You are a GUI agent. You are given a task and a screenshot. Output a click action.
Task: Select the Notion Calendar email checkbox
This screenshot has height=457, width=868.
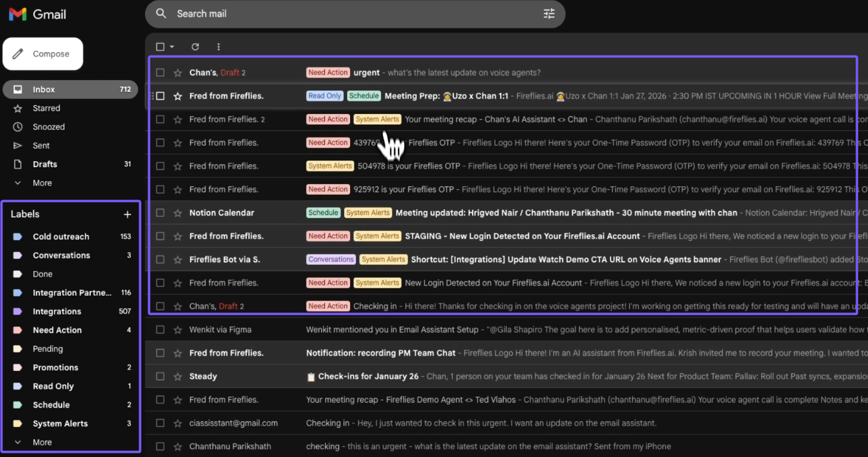[160, 213]
